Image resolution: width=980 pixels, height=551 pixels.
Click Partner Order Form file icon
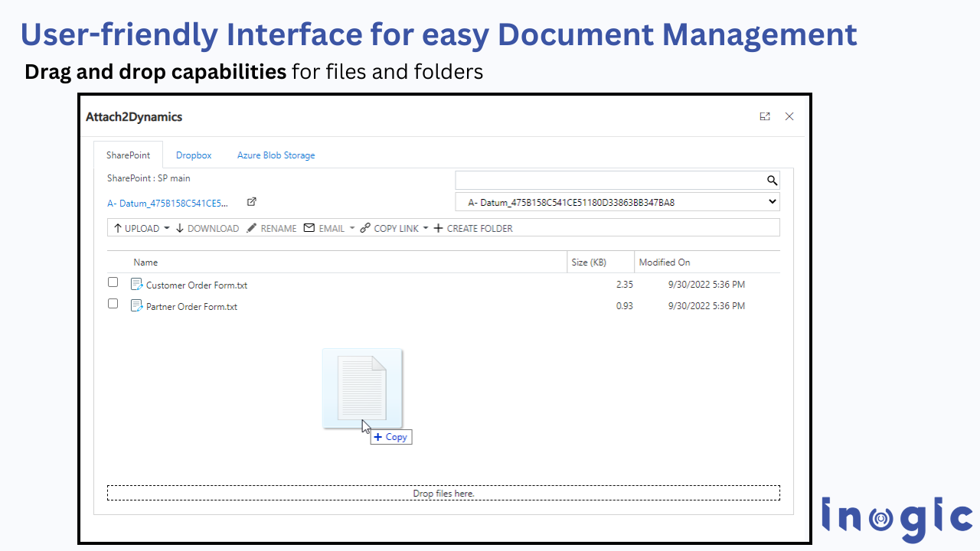[x=137, y=305]
